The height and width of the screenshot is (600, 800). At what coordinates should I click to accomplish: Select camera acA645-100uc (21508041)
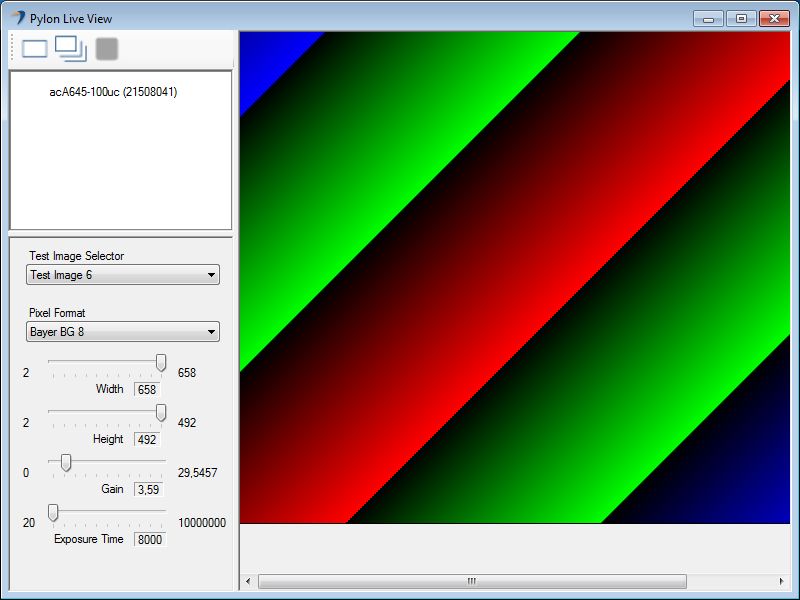coord(112,91)
